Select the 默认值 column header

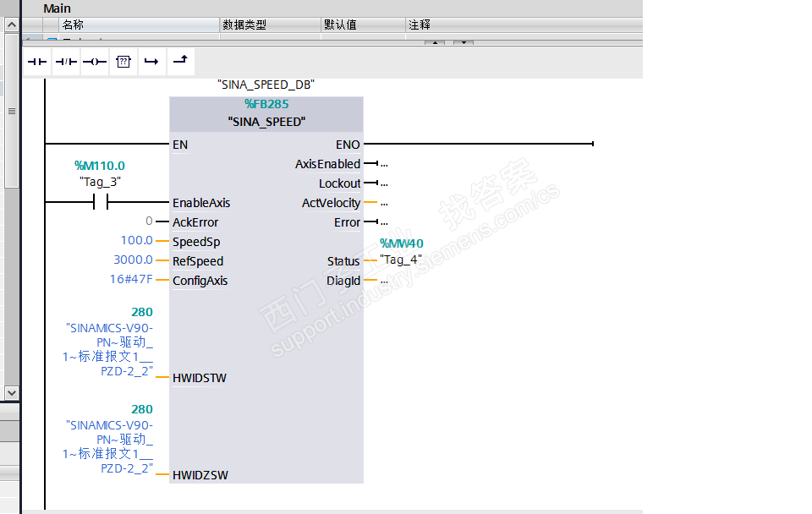pyautogui.click(x=363, y=25)
